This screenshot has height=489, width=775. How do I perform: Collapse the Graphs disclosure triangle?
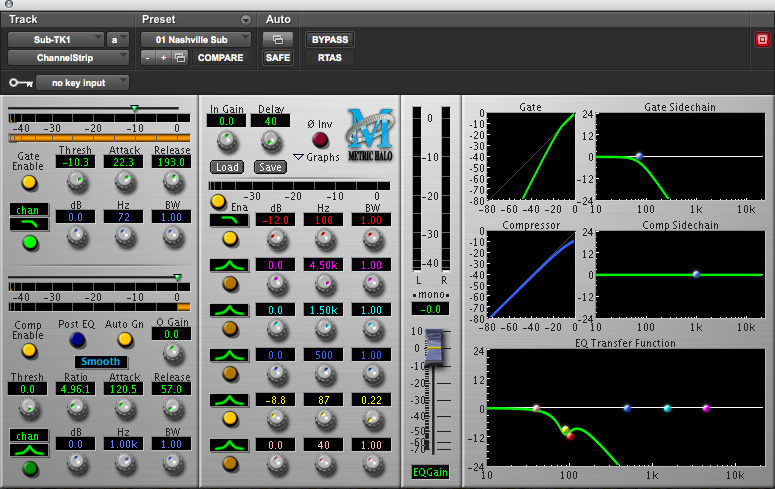[x=298, y=157]
